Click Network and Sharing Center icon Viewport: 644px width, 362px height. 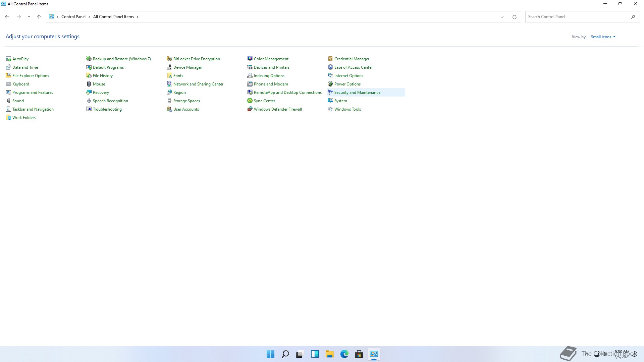point(169,84)
